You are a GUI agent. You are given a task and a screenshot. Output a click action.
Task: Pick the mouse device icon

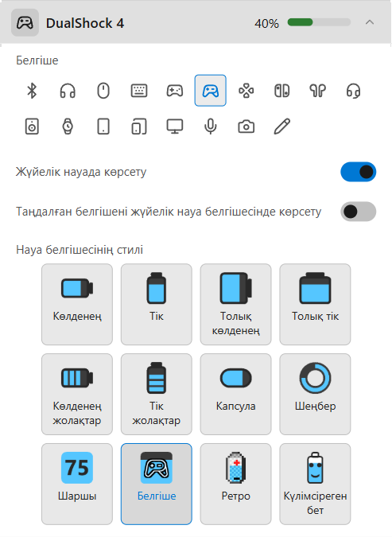103,91
